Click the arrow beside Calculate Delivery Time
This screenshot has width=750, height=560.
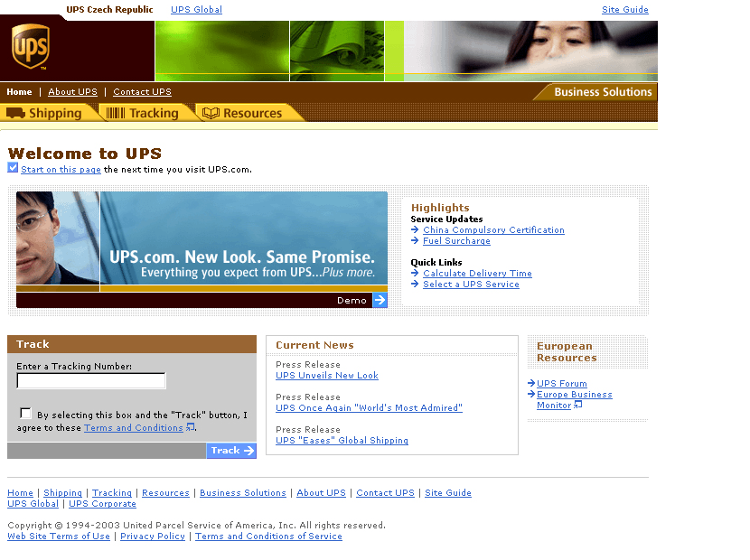415,273
